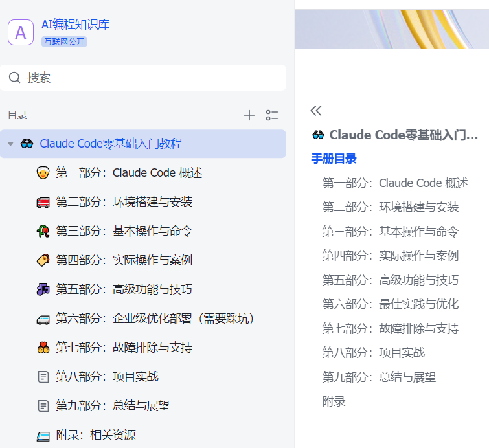This screenshot has height=448, width=489.
Task: Click the glasses icon of the tutorial node
Action: 27,144
